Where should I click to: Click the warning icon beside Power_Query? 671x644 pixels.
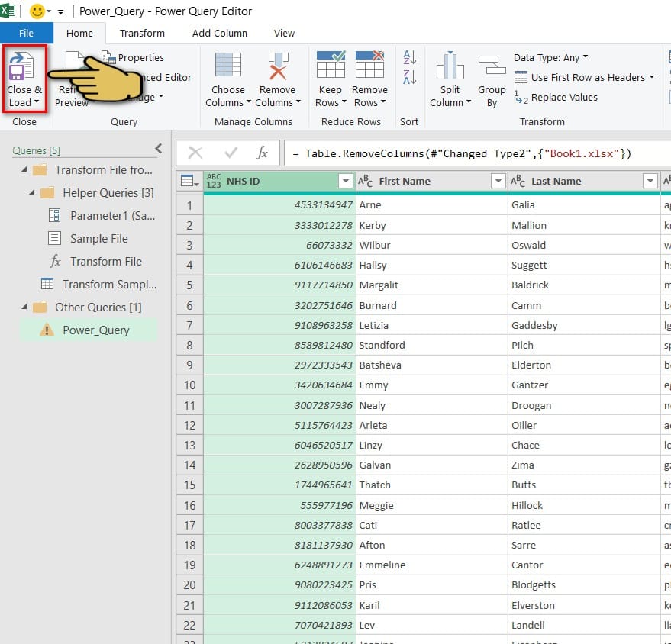pos(47,330)
